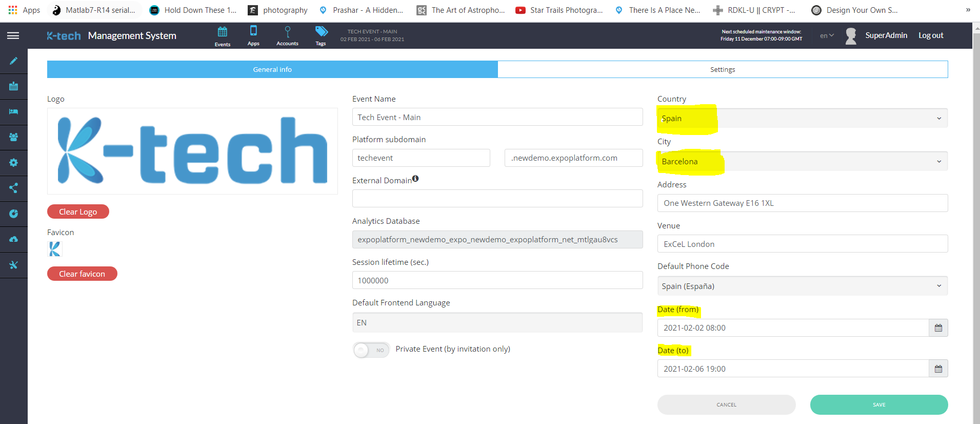Viewport: 980px width, 424px height.
Task: Open the City dropdown showing Barcelona
Action: point(802,162)
